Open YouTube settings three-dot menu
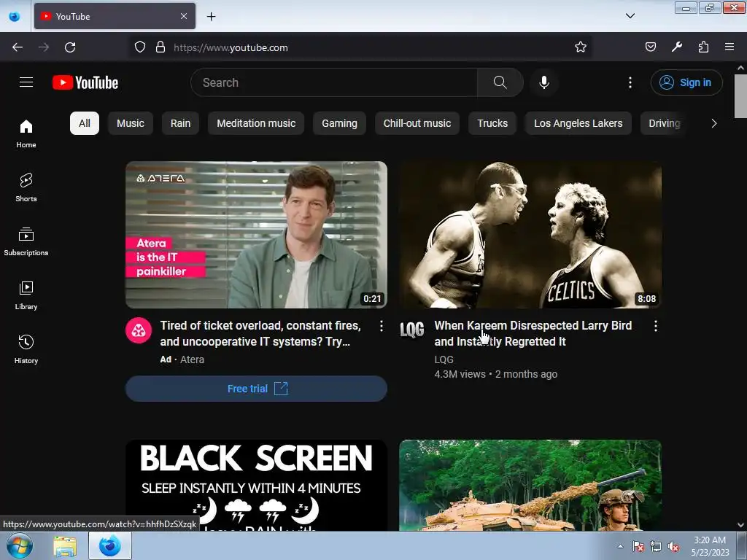The image size is (747, 560). [x=630, y=82]
